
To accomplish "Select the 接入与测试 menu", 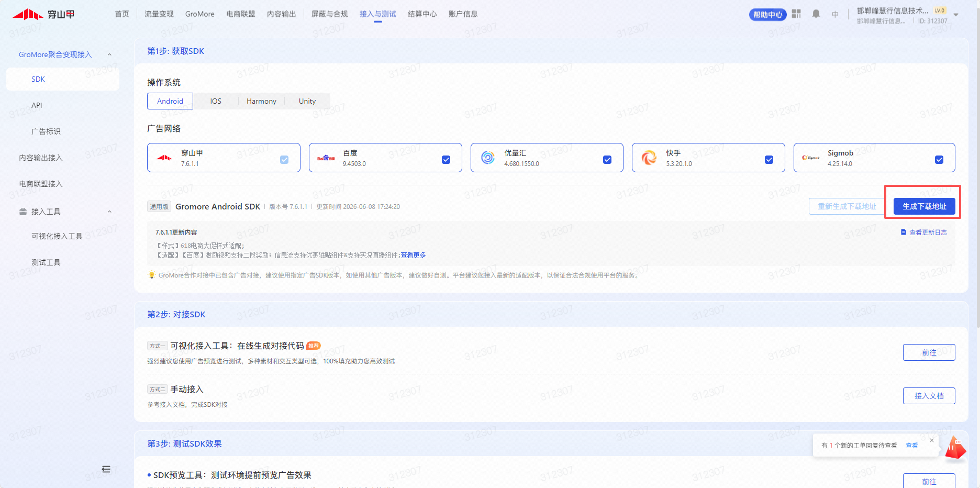I will click(x=378, y=14).
